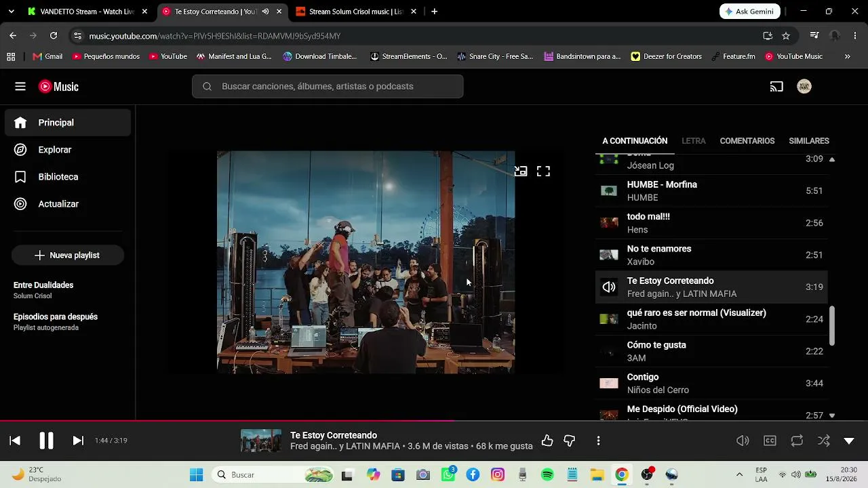The image size is (868, 488).
Task: Open the browser media controls icon
Action: [814, 36]
